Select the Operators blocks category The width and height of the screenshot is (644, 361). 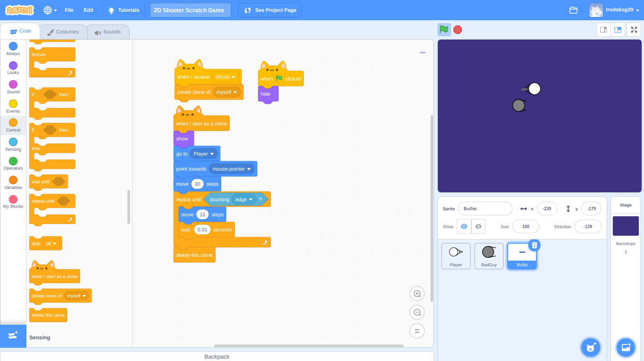click(x=13, y=164)
